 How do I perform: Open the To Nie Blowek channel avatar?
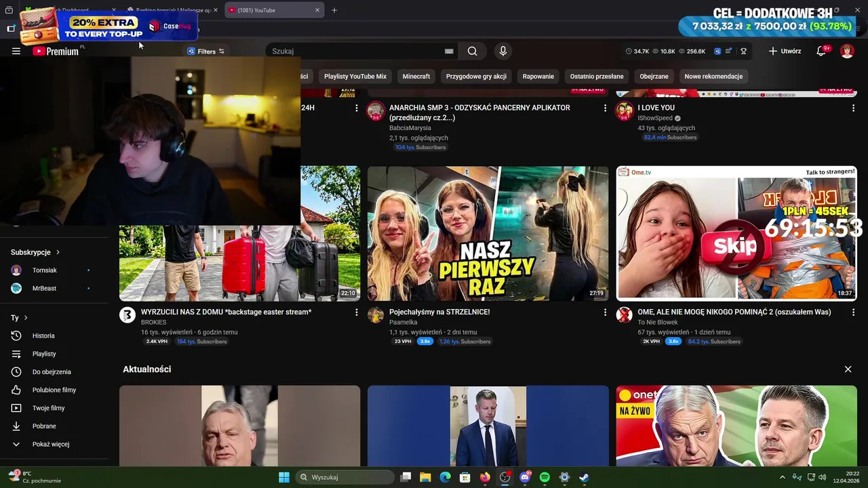(x=624, y=315)
